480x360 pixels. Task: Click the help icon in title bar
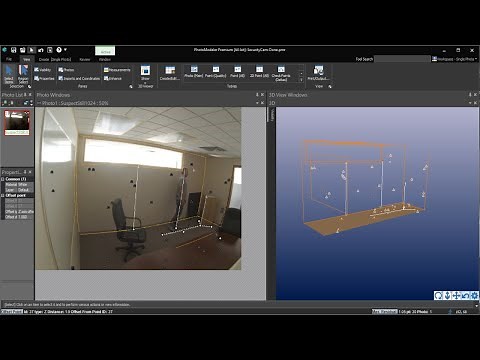point(59,50)
